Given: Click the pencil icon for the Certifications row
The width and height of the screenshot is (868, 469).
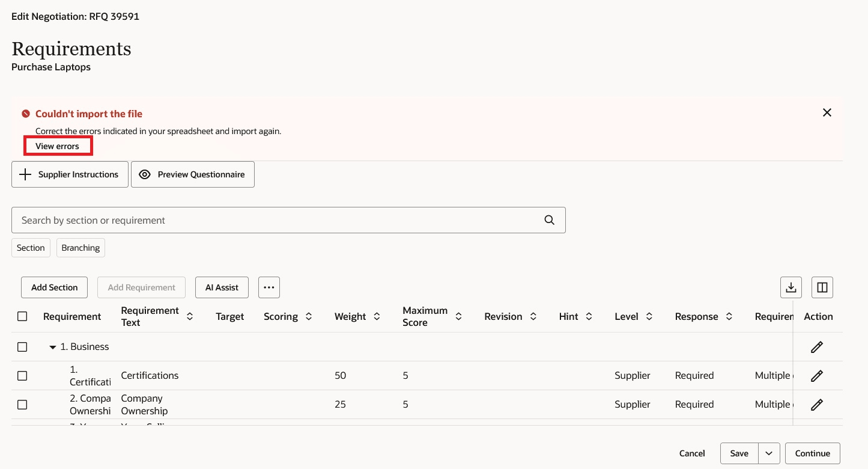Looking at the screenshot, I should coord(816,376).
